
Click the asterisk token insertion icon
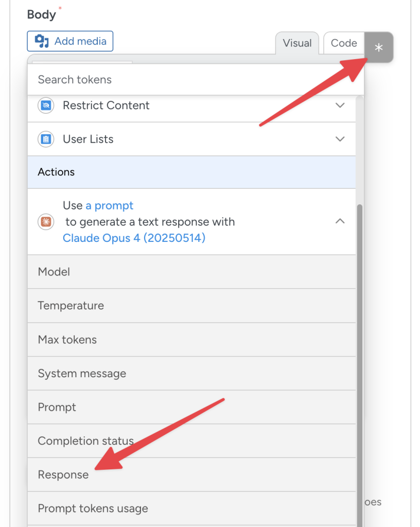[379, 47]
